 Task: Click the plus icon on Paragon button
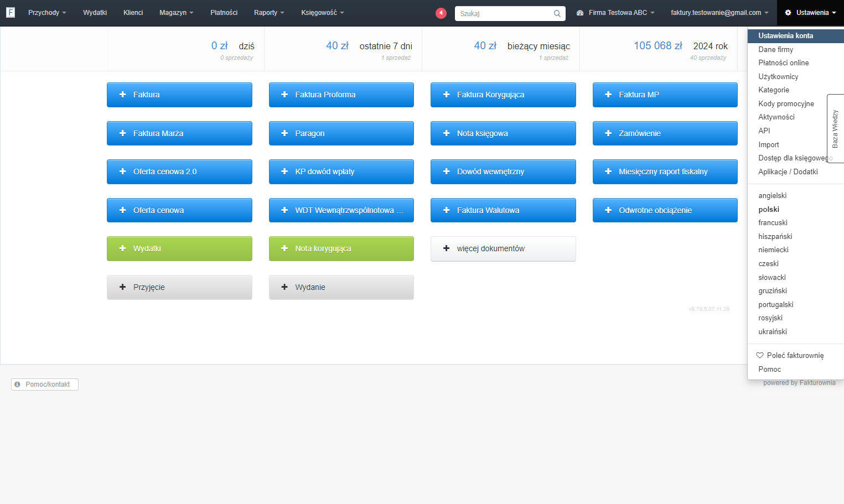tap(284, 133)
